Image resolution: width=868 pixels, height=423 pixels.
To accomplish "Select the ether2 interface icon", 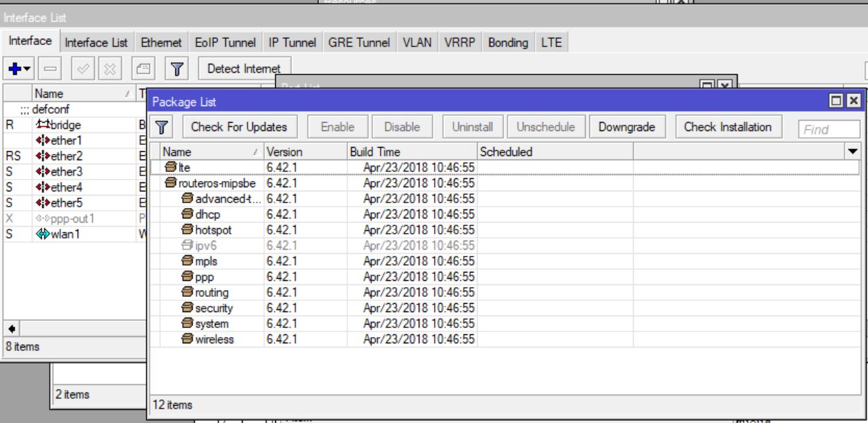I will 42,156.
